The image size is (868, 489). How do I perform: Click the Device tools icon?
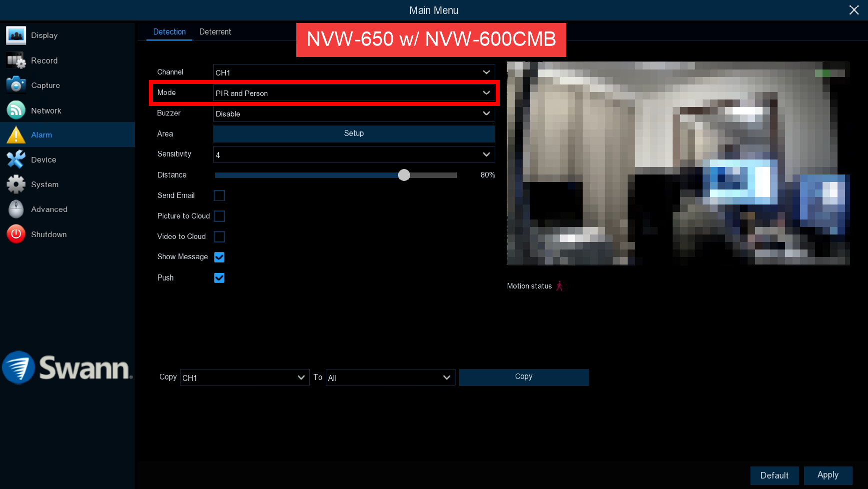click(16, 159)
